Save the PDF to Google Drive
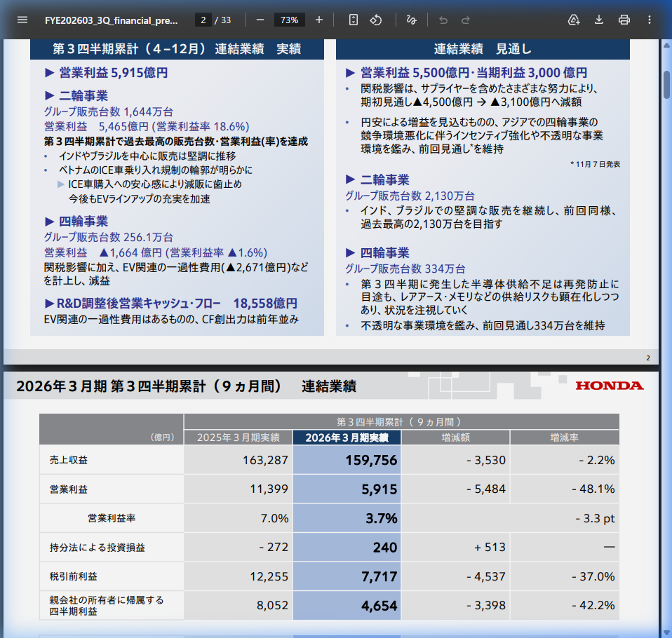Screen dimensions: 672x638 click(x=574, y=20)
